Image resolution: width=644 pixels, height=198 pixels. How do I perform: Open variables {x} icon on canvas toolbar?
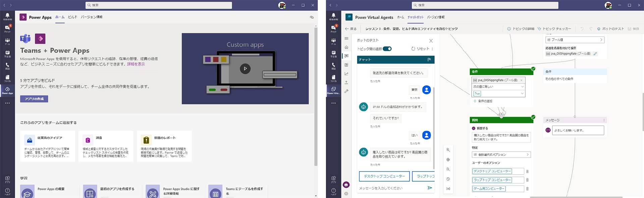pyautogui.click(x=448, y=189)
